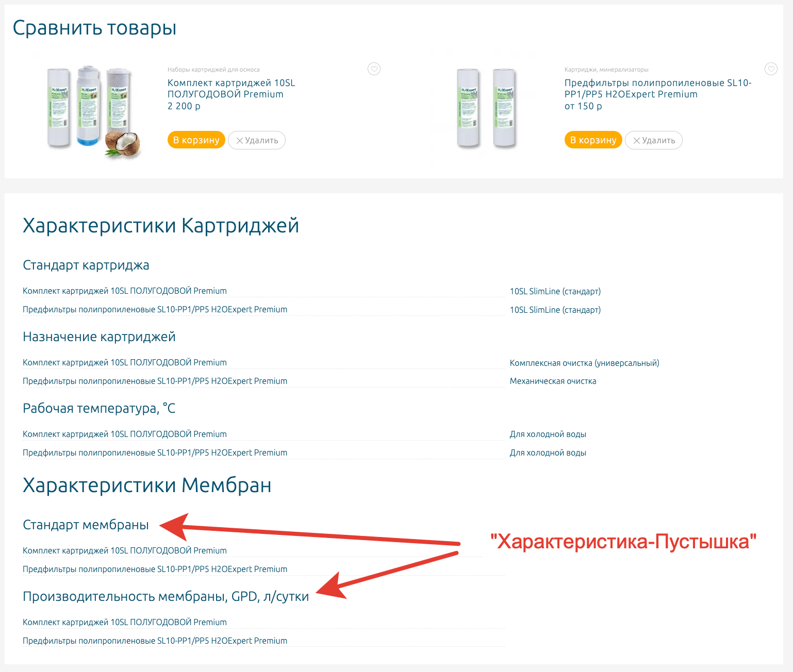
Task: Remove Предфильтры полипропиленовые from comparison
Action: point(654,140)
